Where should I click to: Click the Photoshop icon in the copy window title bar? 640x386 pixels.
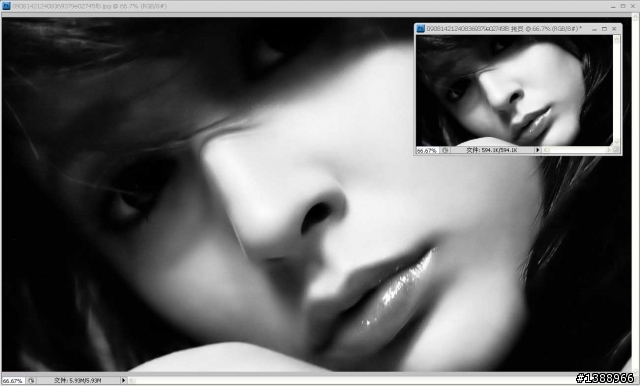pyautogui.click(x=420, y=29)
